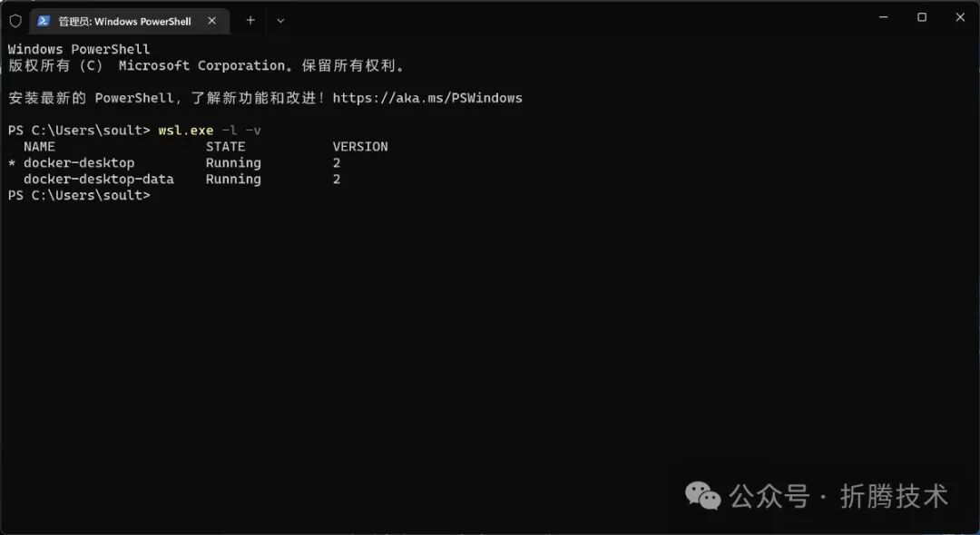This screenshot has height=535, width=980.
Task: Place cursor at the last PS C:\Users\soult> prompt
Action: (155, 195)
